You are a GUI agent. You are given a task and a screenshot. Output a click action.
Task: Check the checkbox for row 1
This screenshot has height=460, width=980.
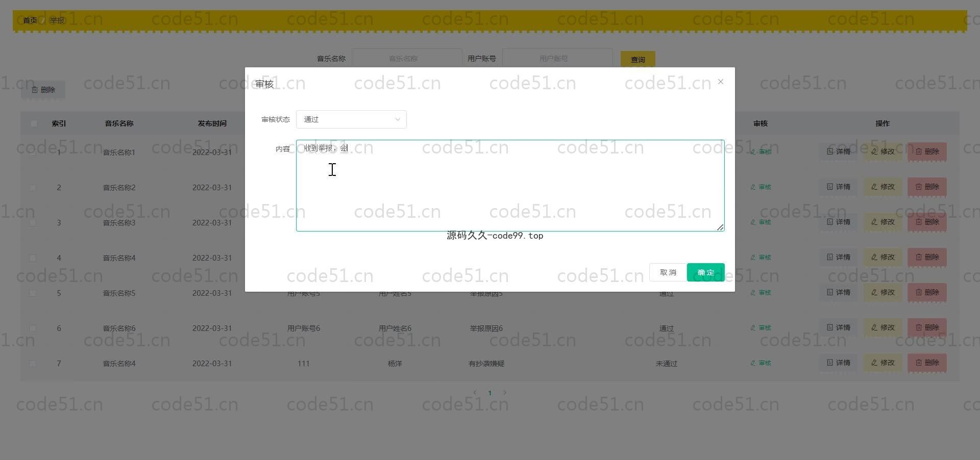tap(33, 152)
